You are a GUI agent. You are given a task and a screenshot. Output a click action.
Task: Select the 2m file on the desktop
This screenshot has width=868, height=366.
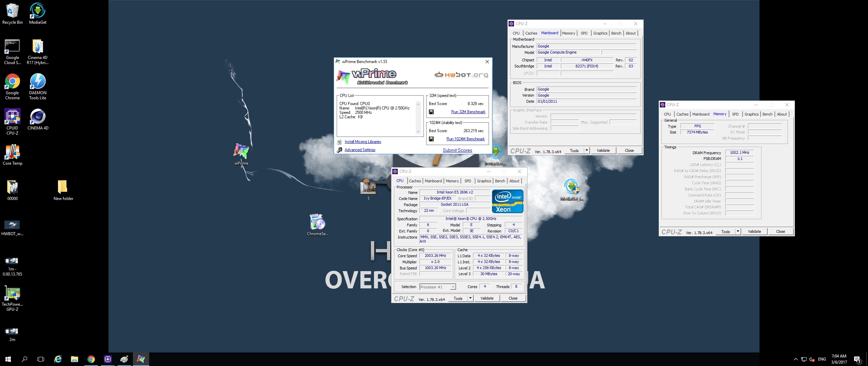click(x=13, y=334)
